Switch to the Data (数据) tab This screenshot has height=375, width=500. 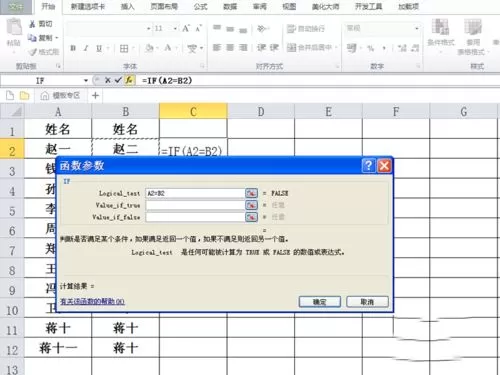click(x=230, y=7)
